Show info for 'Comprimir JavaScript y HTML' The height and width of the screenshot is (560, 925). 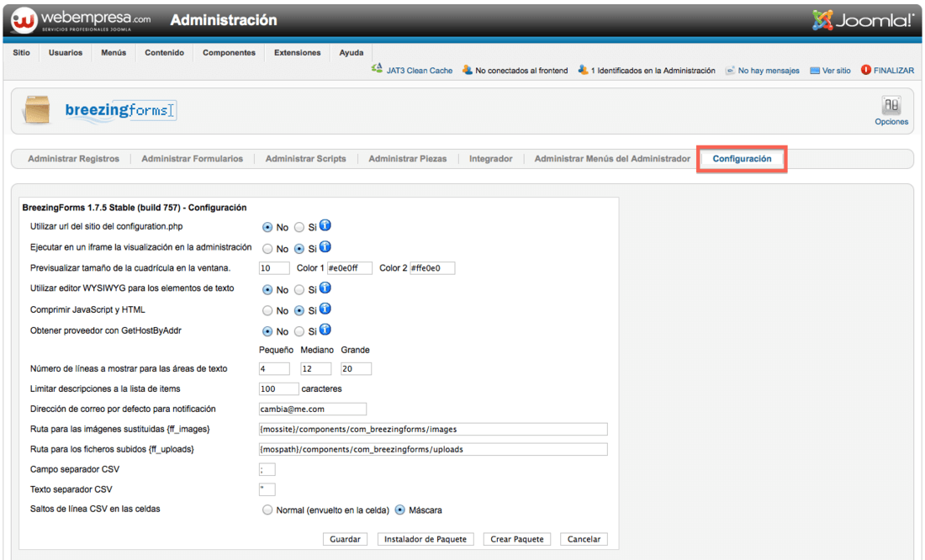coord(325,309)
